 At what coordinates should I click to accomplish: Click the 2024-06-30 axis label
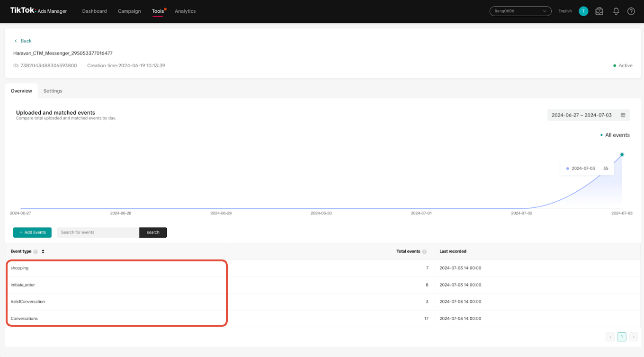click(x=321, y=214)
